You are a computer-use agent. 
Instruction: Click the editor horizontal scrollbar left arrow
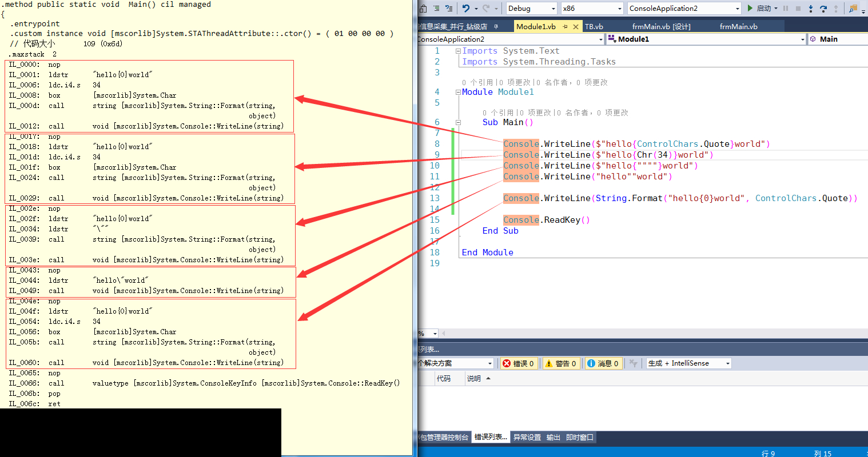point(444,334)
